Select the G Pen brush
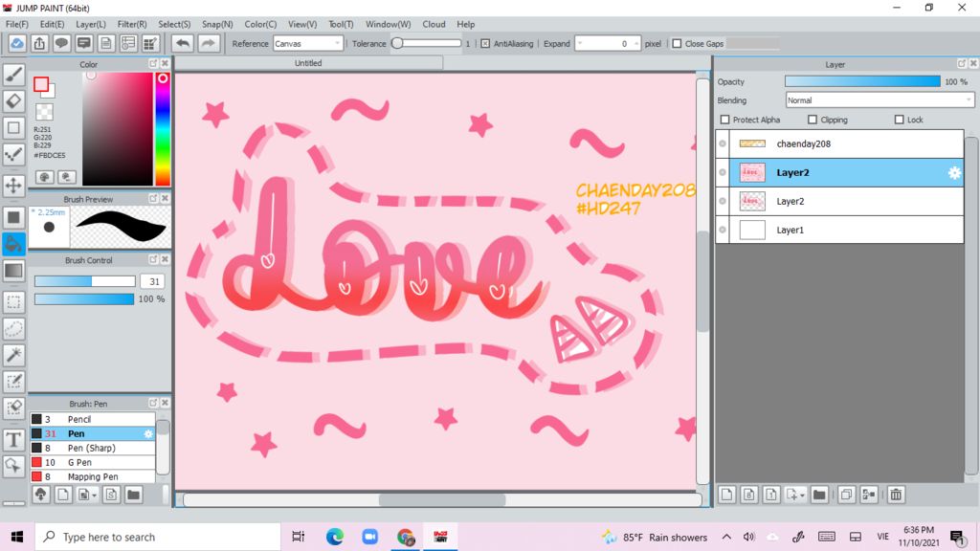 pos(93,462)
